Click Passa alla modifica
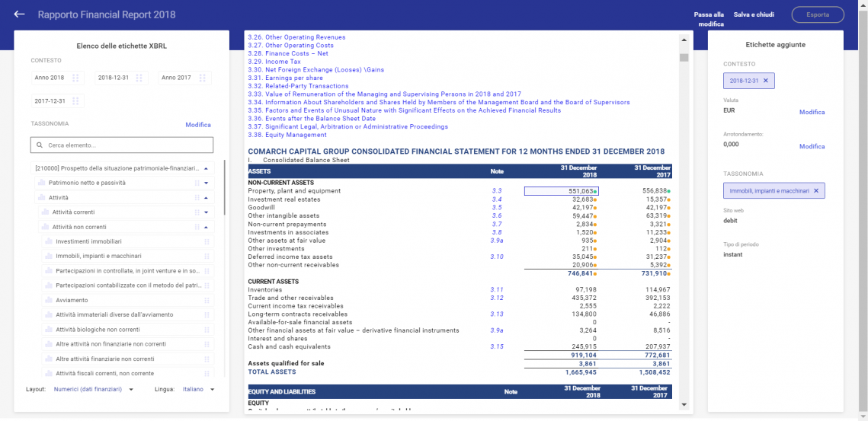 click(709, 19)
